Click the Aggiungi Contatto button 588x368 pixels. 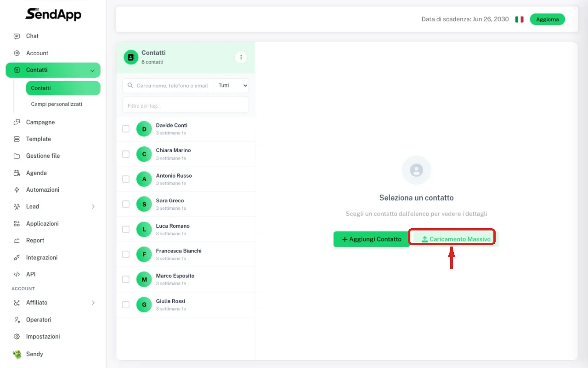click(372, 239)
